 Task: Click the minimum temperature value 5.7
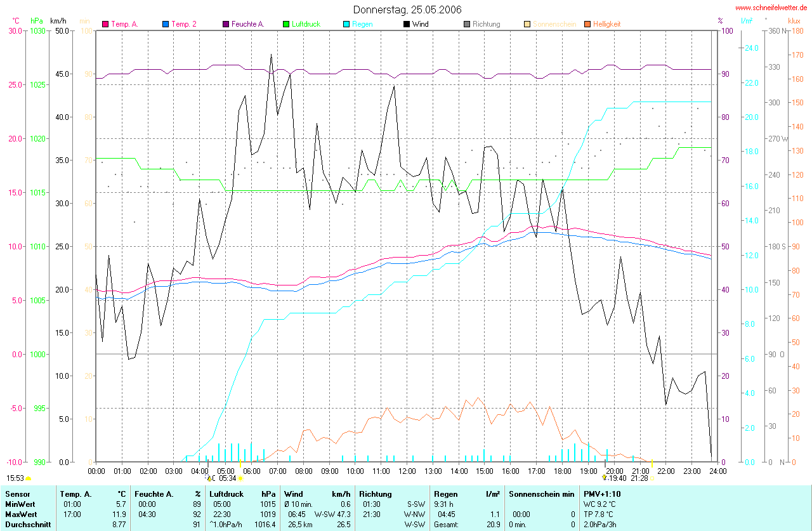pos(121,504)
